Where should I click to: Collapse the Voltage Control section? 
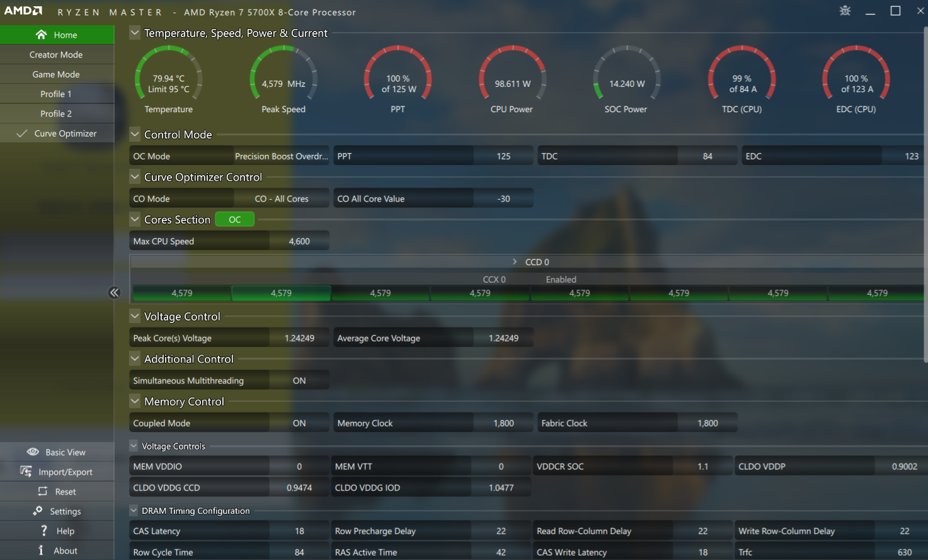pyautogui.click(x=135, y=316)
